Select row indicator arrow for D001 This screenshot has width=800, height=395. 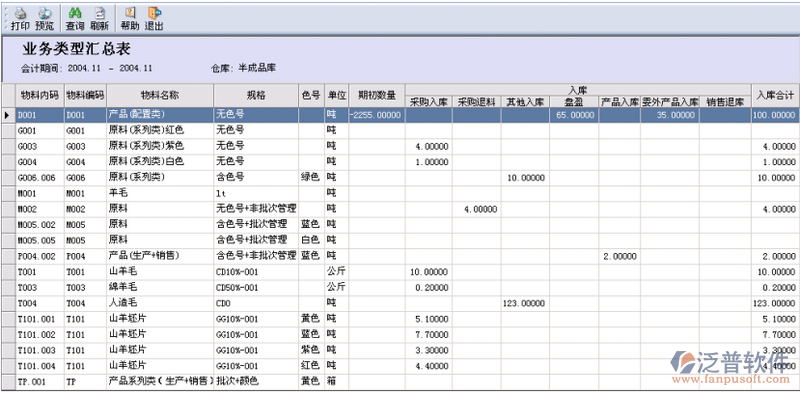point(8,115)
